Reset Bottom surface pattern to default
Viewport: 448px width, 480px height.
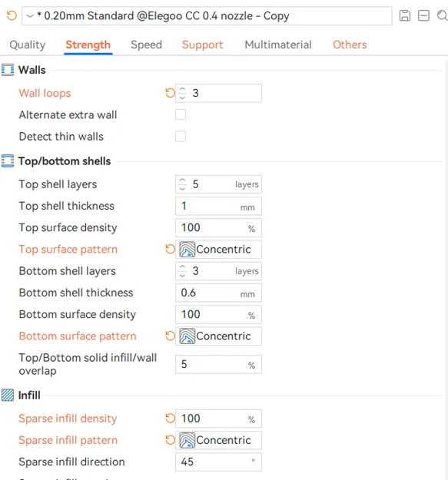[x=170, y=336]
